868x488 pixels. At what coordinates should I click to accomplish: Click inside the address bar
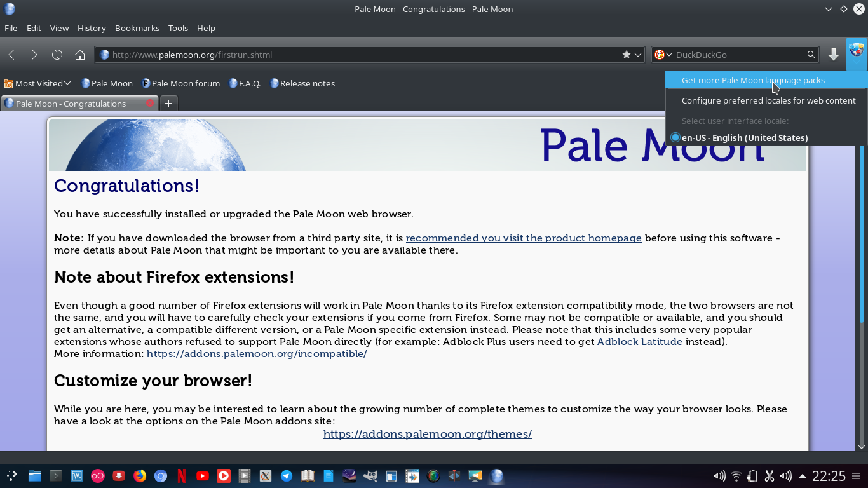pos(318,55)
